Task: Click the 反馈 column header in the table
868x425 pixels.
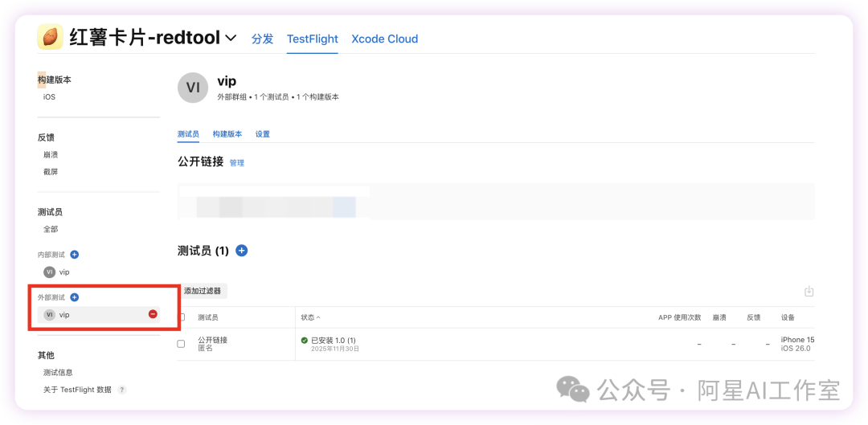Action: (x=753, y=317)
